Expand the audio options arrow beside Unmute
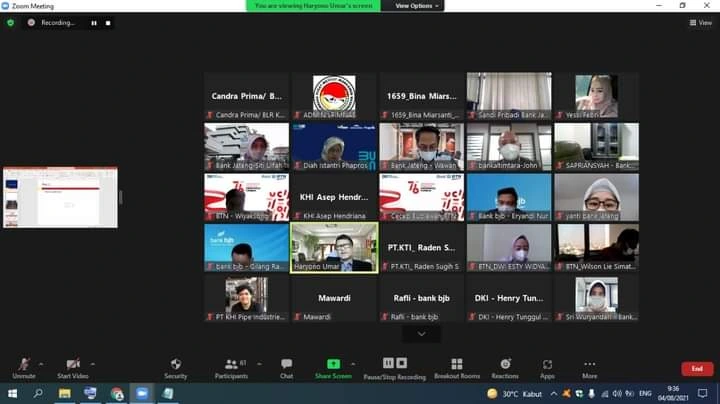Viewport: 720px width, 404px height. pyautogui.click(x=44, y=364)
